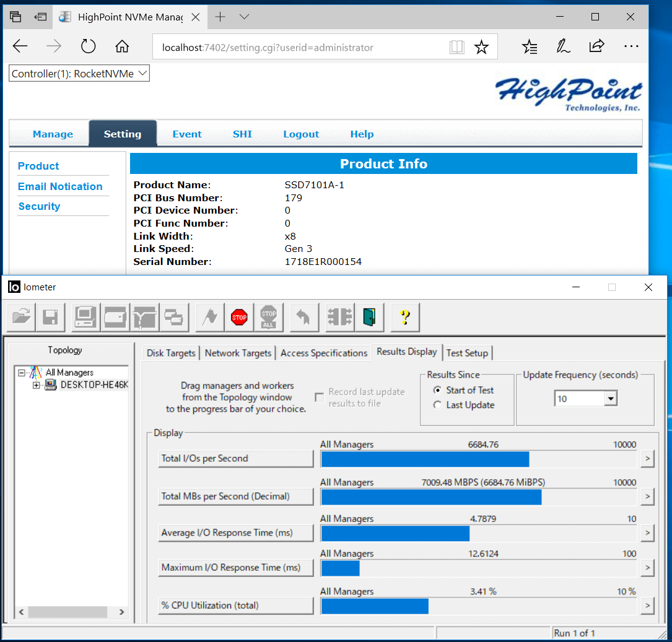Close the HighPoint NVMe Manager tab
Image resolution: width=672 pixels, height=642 pixels.
click(x=196, y=17)
